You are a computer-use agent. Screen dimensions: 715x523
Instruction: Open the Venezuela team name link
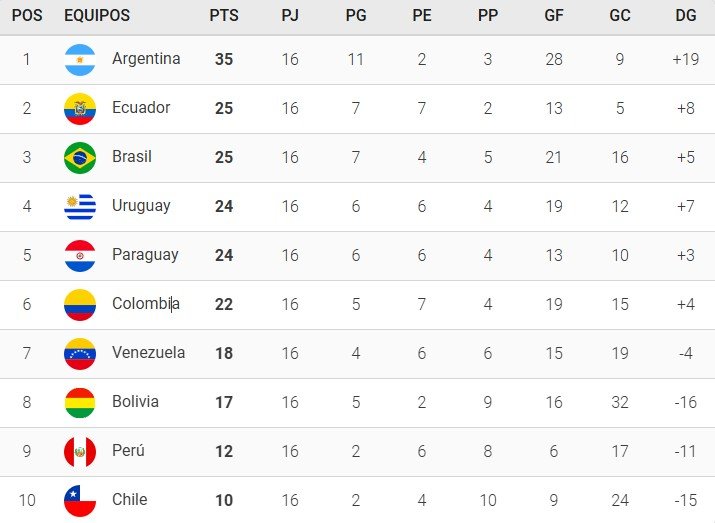(149, 352)
